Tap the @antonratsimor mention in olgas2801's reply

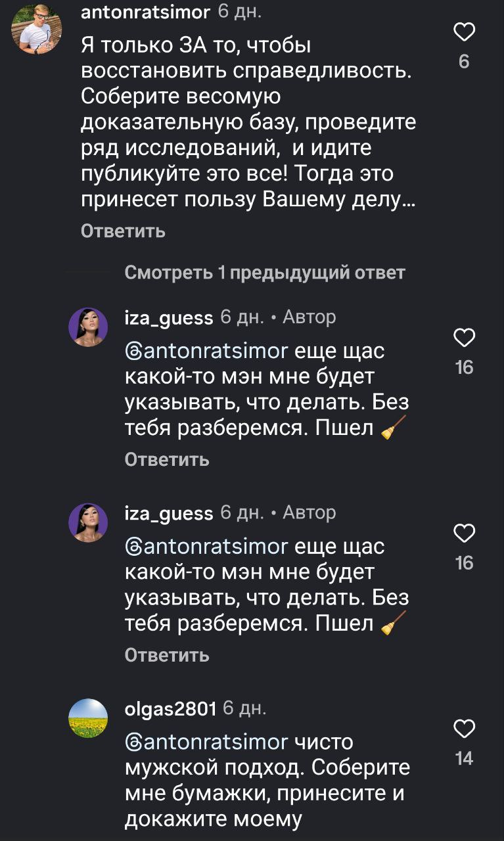(206, 742)
